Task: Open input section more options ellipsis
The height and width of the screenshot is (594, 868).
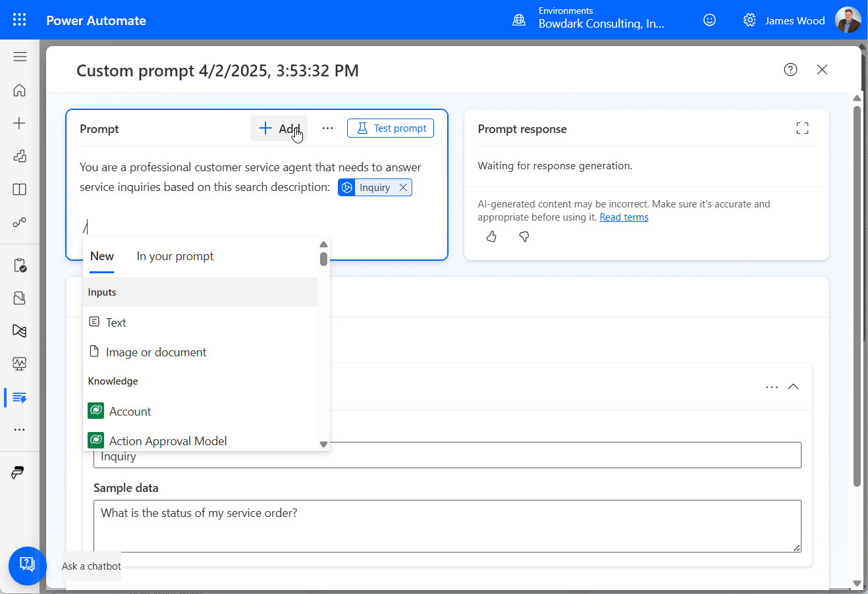Action: click(x=772, y=387)
